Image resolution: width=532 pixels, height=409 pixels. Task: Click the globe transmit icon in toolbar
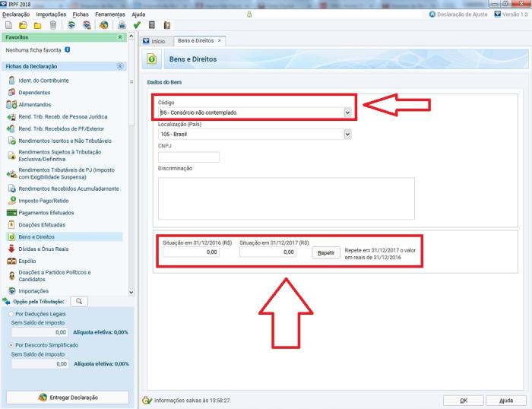tap(103, 25)
